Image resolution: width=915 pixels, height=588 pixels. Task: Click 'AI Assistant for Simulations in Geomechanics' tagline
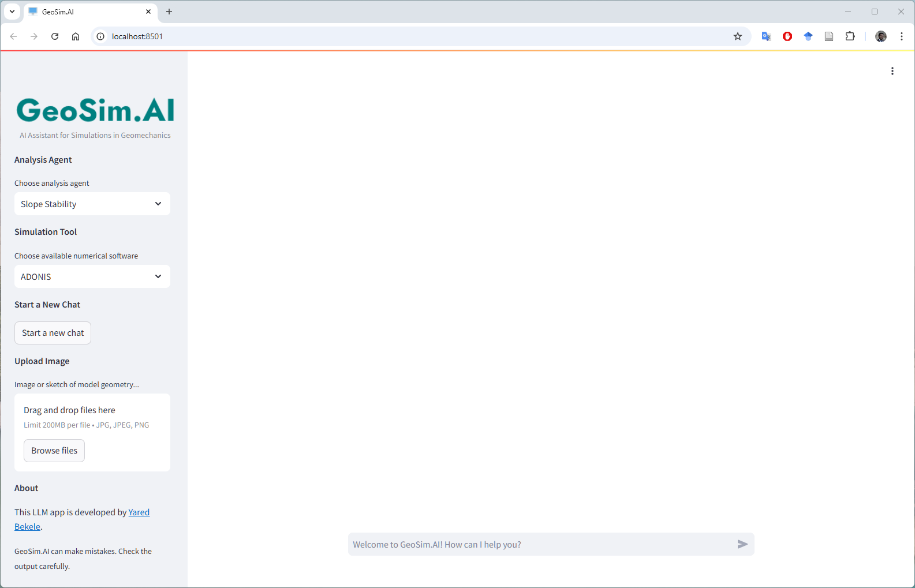(x=95, y=135)
